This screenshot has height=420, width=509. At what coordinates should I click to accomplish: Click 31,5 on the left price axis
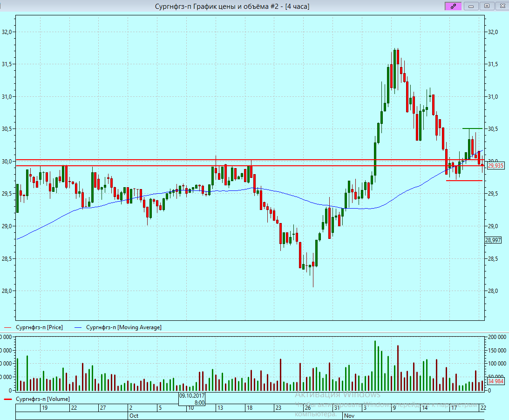(x=7, y=64)
